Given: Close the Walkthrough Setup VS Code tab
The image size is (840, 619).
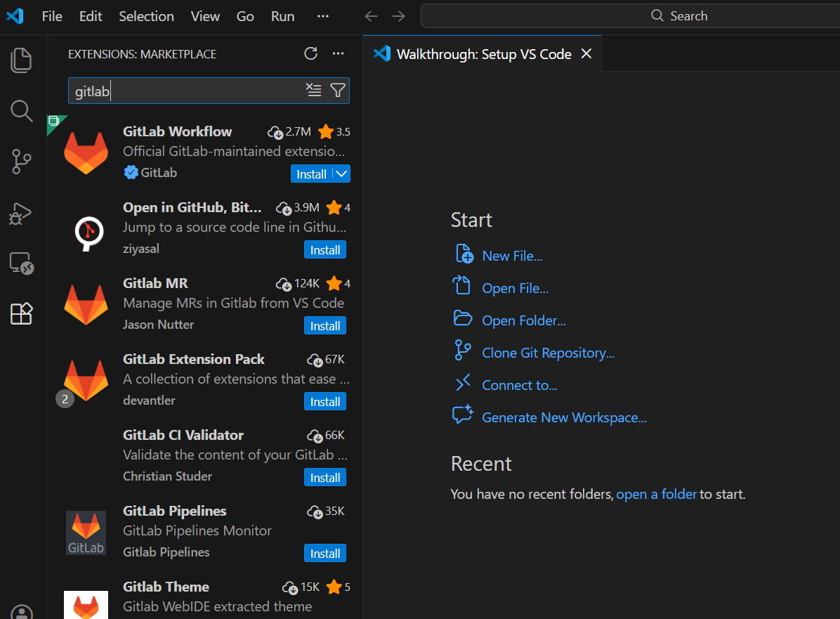Looking at the screenshot, I should (586, 54).
